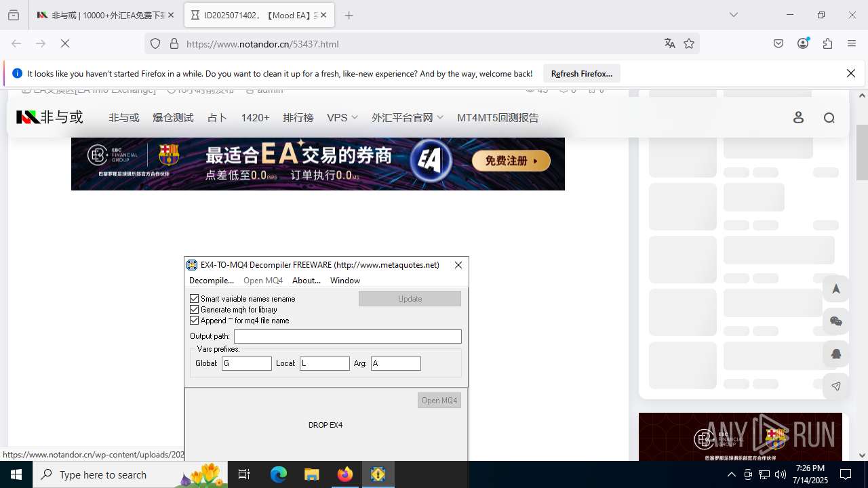Launch Microsoft Edge from taskbar

coord(279,474)
